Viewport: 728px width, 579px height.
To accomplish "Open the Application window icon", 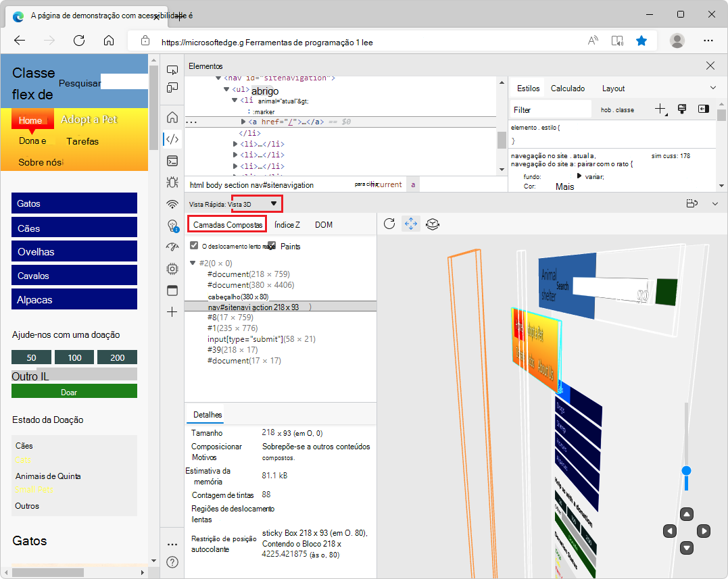I will 172,291.
